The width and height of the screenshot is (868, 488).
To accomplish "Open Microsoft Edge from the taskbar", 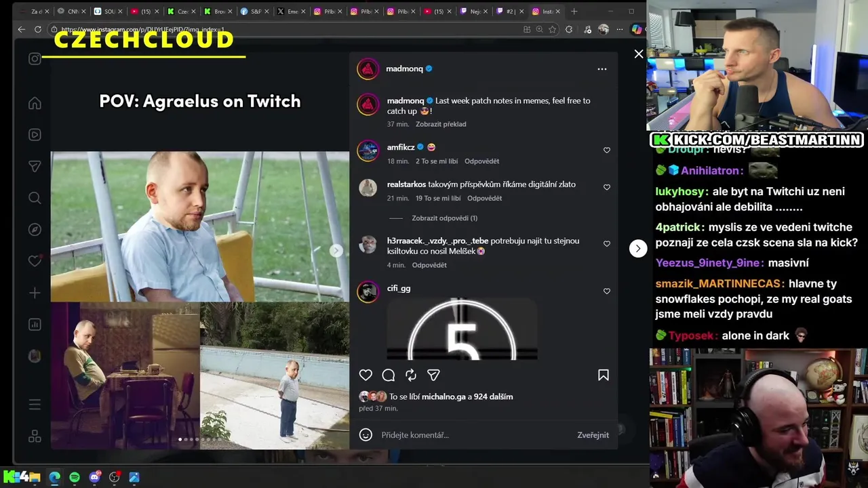I will coord(54,477).
